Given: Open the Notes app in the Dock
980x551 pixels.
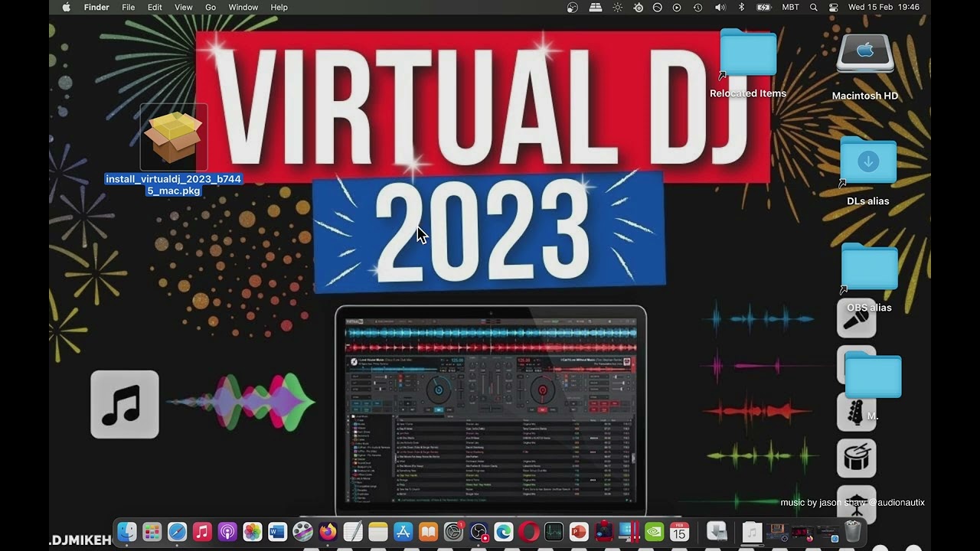Looking at the screenshot, I should [x=378, y=531].
